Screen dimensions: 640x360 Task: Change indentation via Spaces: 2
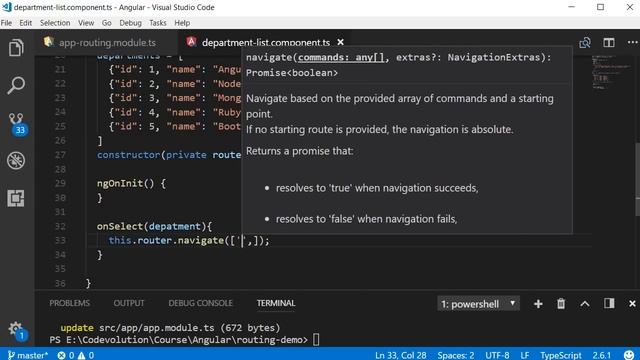click(x=456, y=355)
